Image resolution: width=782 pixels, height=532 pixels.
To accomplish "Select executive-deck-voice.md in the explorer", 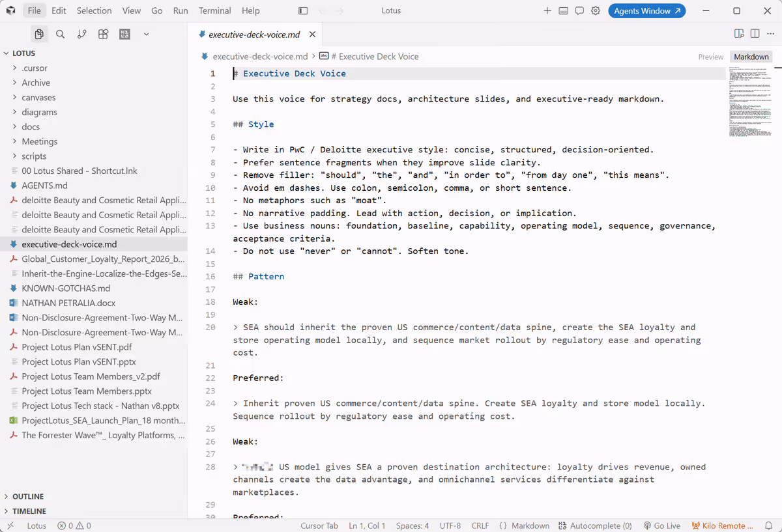I will tap(94, 244).
